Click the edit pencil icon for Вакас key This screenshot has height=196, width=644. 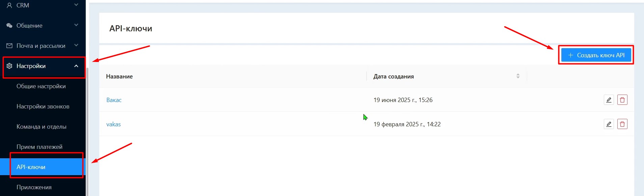[609, 100]
